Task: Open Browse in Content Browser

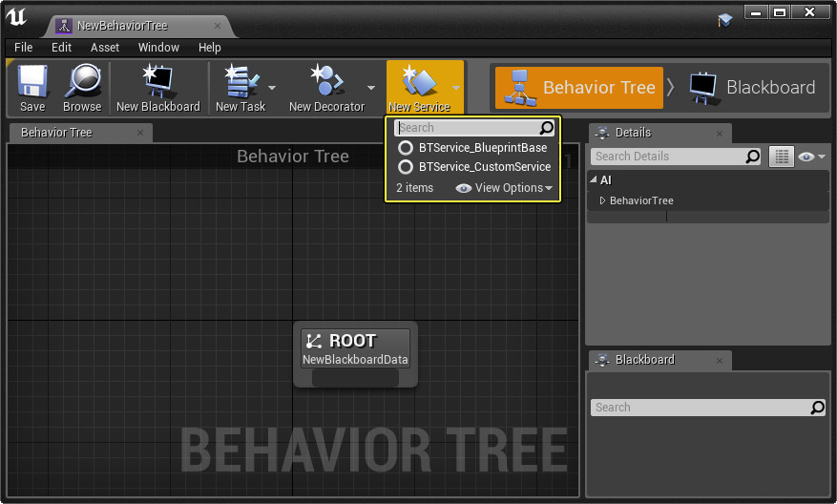Action: point(82,81)
